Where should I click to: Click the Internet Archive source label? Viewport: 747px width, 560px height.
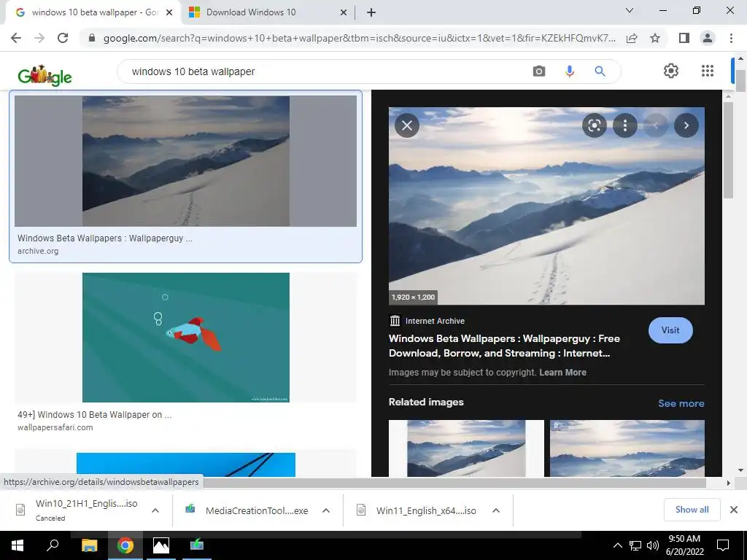coord(435,321)
